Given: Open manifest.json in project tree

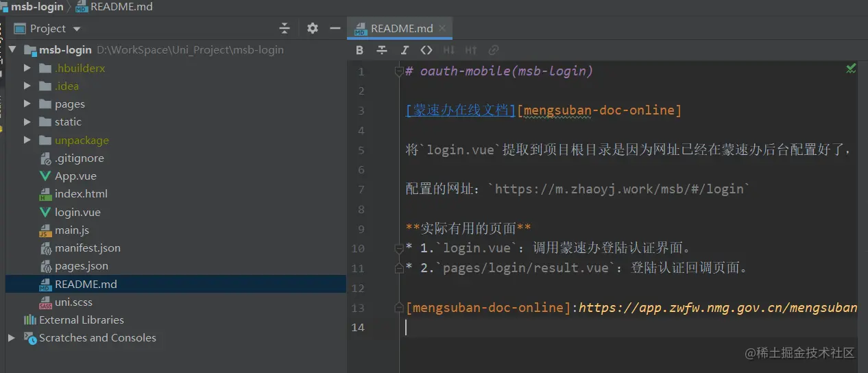Looking at the screenshot, I should pos(88,248).
